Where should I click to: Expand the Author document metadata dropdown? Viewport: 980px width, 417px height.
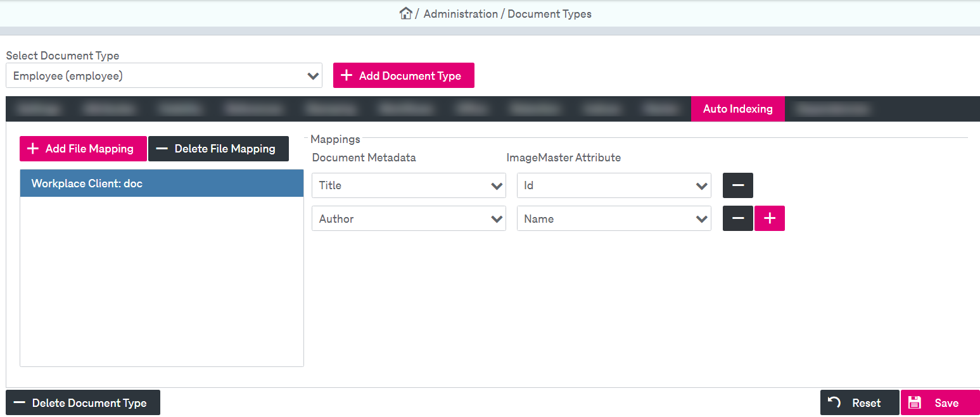[x=409, y=219]
